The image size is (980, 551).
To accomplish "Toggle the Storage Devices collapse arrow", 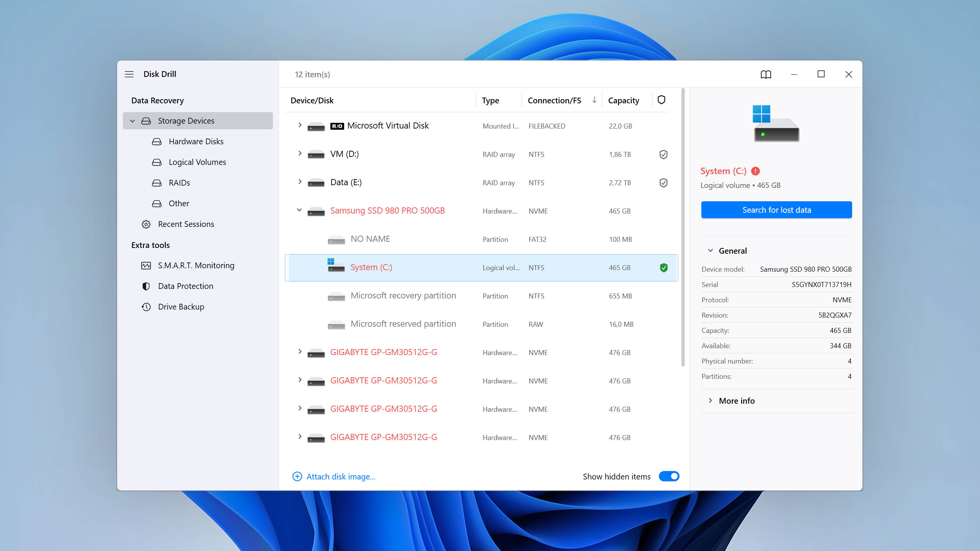I will click(x=131, y=121).
